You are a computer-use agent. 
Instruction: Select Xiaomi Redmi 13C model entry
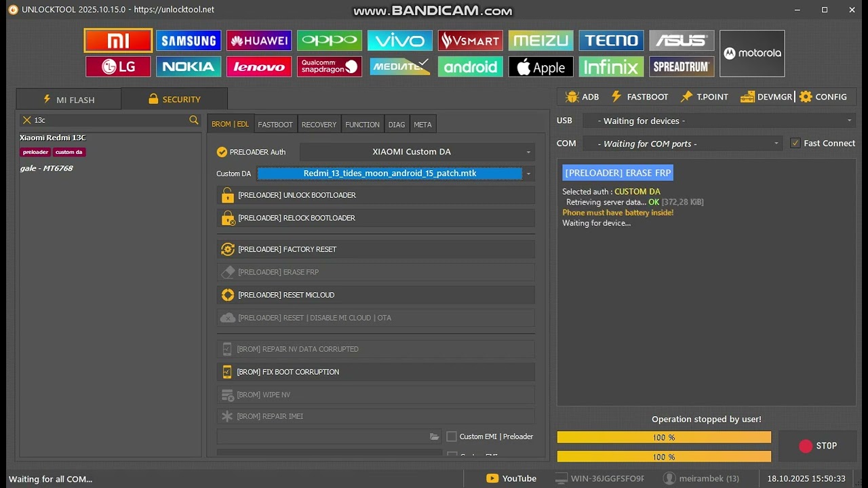point(53,138)
